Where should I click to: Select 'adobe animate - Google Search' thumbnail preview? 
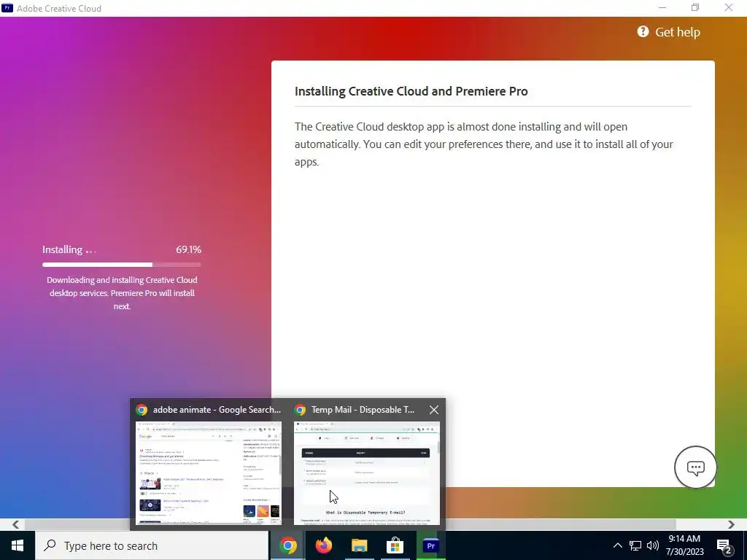tap(209, 472)
